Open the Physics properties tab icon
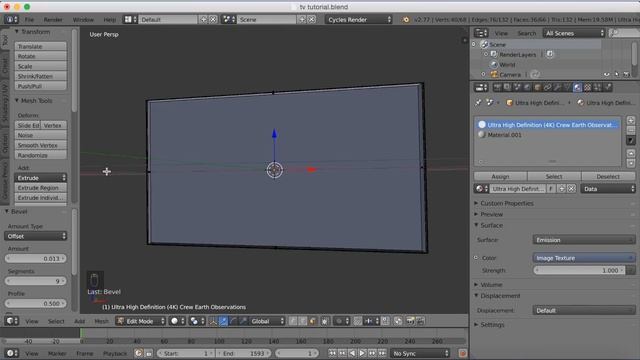The height and width of the screenshot is (360, 640). 608,87
